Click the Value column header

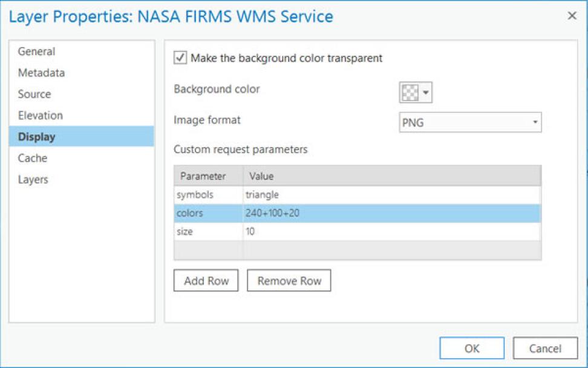[x=392, y=176]
